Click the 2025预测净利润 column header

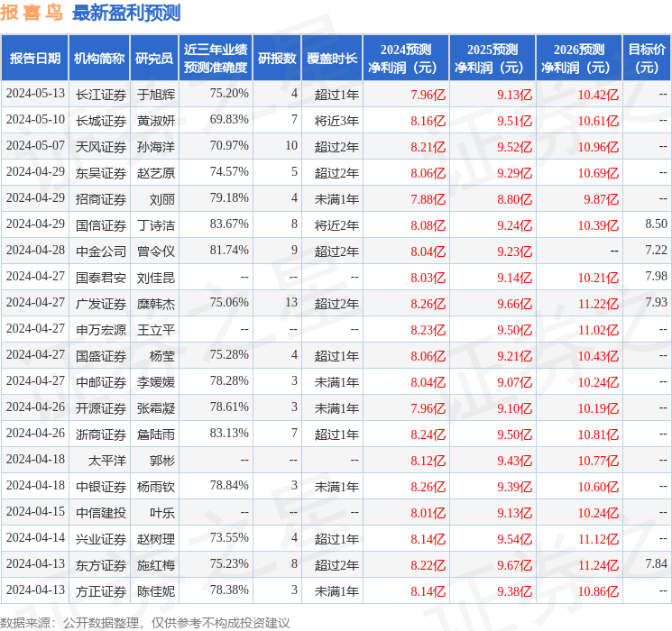click(x=492, y=58)
